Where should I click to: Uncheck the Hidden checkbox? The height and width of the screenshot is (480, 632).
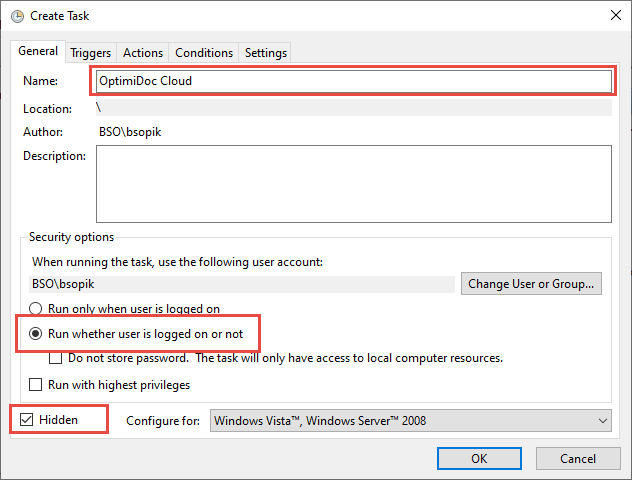tap(26, 420)
